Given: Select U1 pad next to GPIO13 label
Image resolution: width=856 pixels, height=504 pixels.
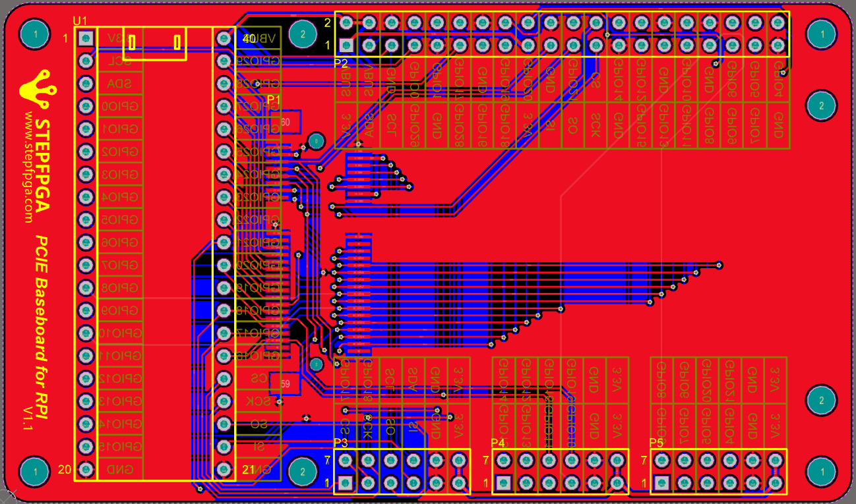Looking at the screenshot, I should point(86,401).
